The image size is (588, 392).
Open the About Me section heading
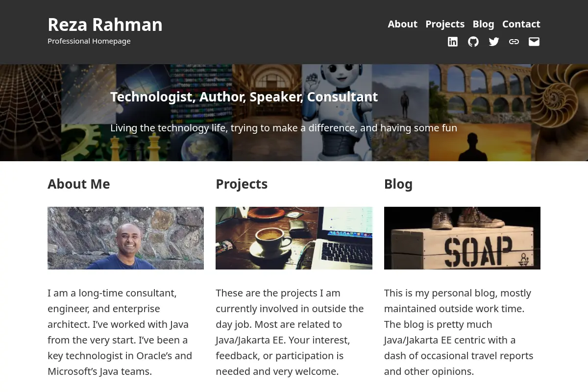tap(79, 184)
